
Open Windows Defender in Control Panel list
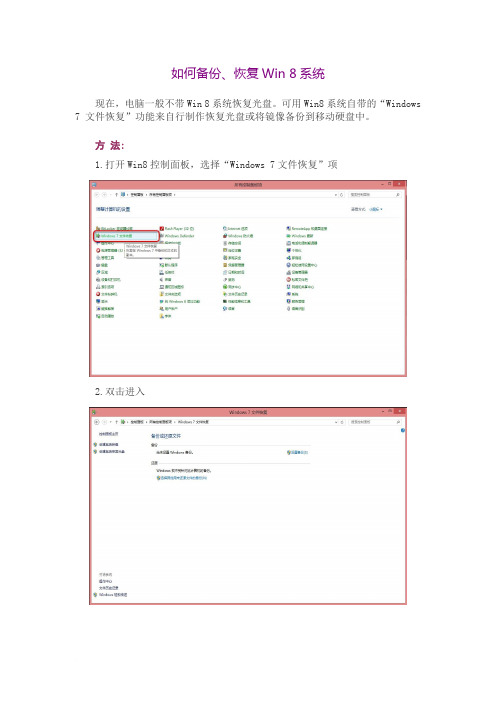click(x=177, y=235)
